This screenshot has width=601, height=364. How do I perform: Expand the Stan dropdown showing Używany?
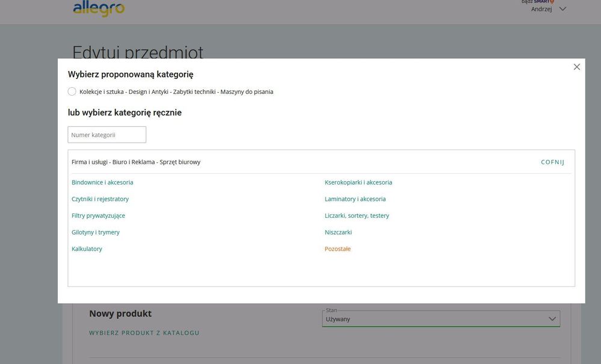pos(440,319)
